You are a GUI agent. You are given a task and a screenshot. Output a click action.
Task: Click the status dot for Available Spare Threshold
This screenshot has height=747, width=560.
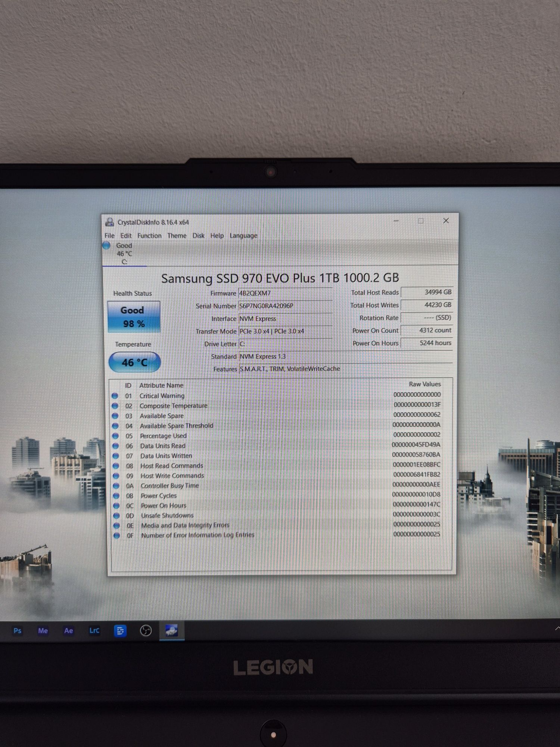click(x=115, y=426)
